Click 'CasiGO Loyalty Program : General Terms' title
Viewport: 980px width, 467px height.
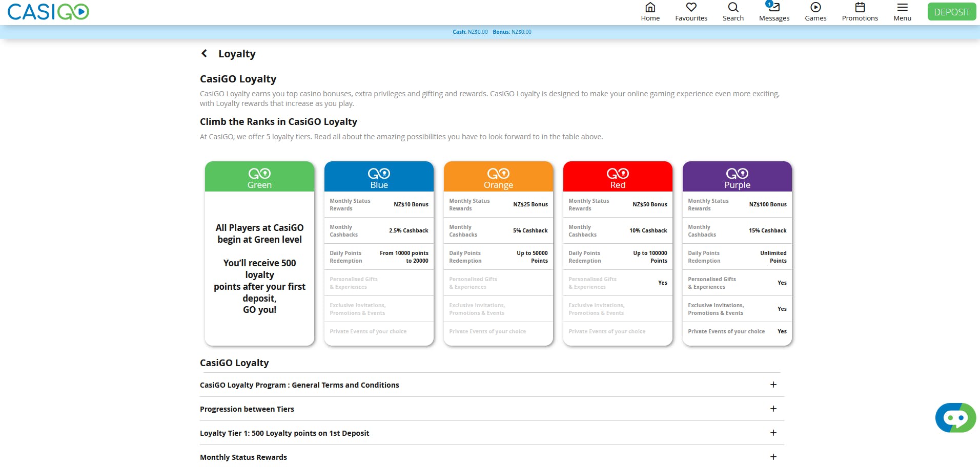[x=299, y=385]
